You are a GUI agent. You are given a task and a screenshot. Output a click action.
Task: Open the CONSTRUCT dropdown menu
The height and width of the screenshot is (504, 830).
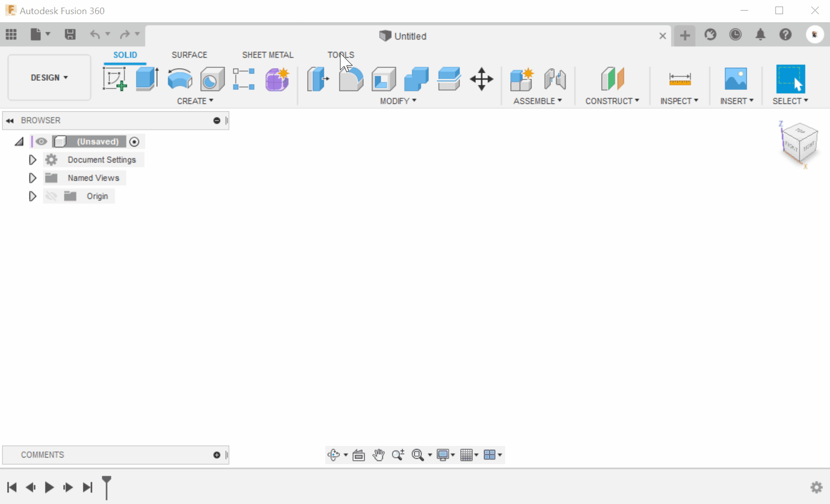(x=613, y=101)
